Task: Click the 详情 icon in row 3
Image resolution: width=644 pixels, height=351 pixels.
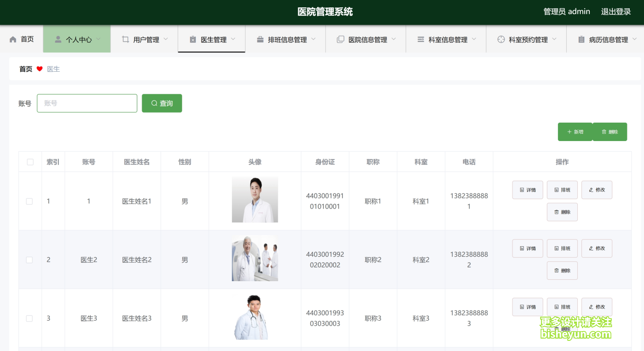Action: 522,307
